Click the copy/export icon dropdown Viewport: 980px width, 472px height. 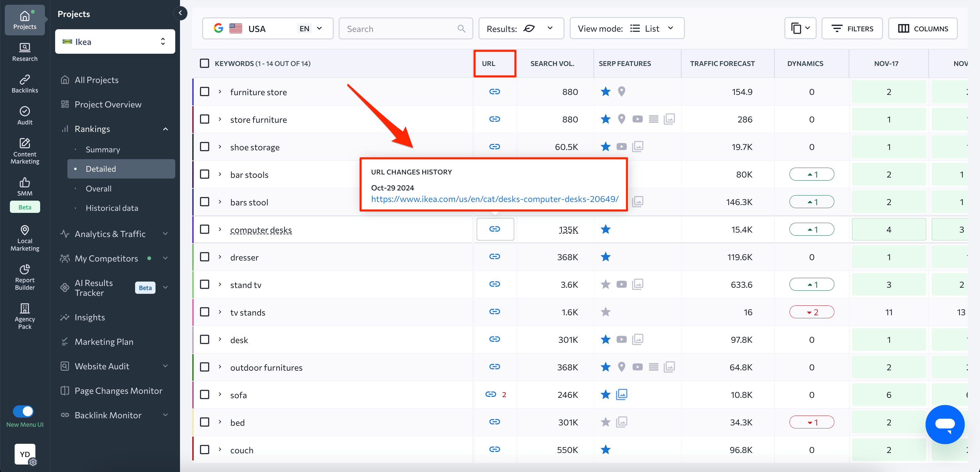click(x=800, y=28)
